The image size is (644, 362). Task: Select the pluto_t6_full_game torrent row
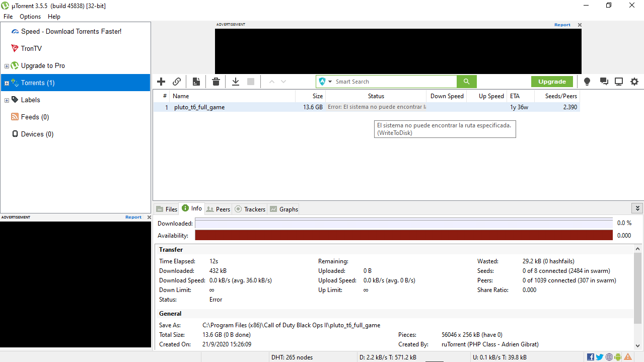pyautogui.click(x=367, y=107)
